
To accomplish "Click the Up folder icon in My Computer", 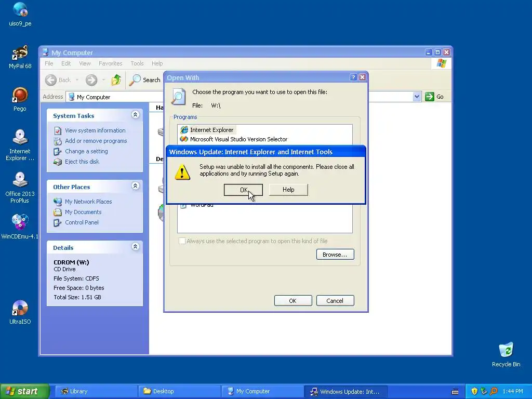I will pos(116,80).
